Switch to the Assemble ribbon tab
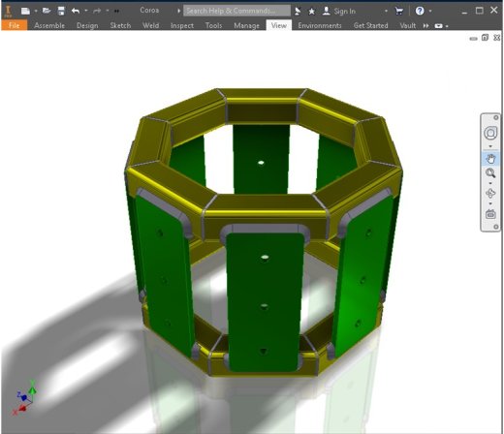Viewport: 504px width, 434px height. point(49,25)
